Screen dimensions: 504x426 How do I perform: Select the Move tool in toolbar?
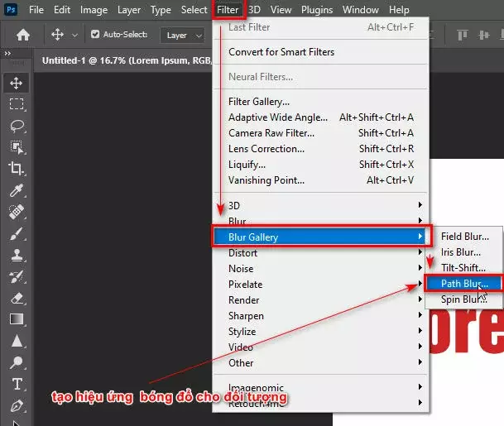tap(16, 84)
